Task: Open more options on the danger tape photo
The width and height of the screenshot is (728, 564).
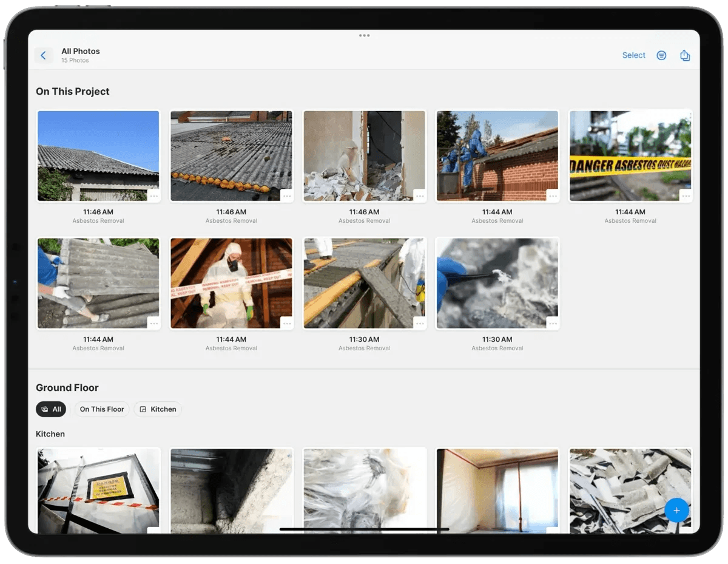Action: coord(686,195)
